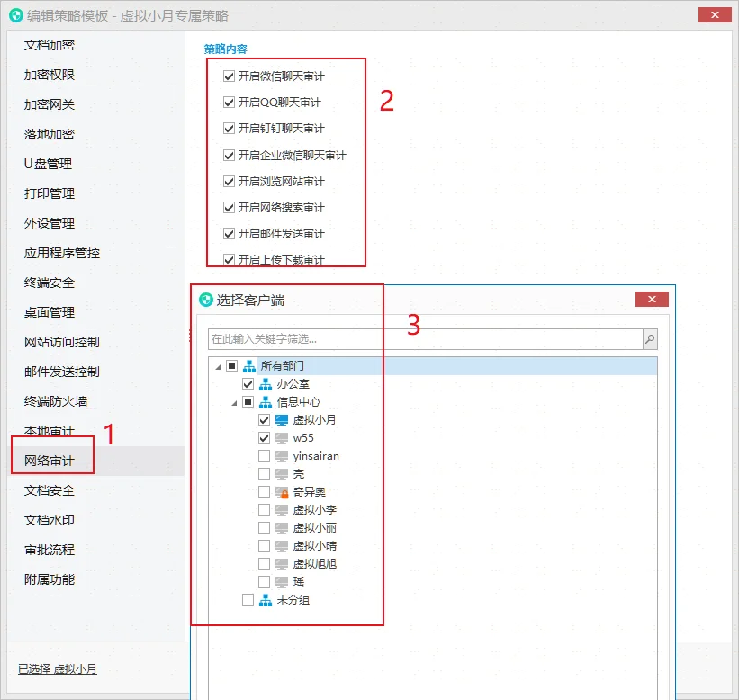Click the department icon beside 信息中心
The image size is (739, 700).
pos(265,401)
